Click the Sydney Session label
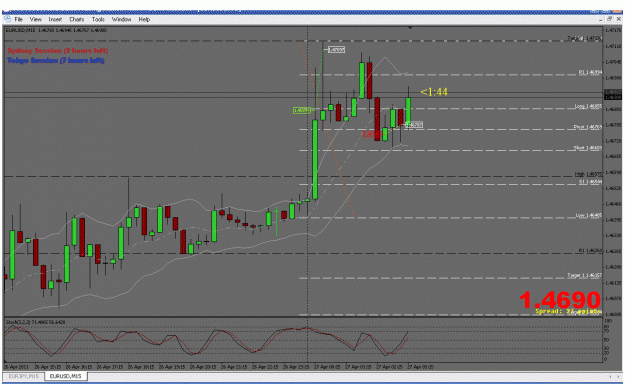 pos(58,51)
